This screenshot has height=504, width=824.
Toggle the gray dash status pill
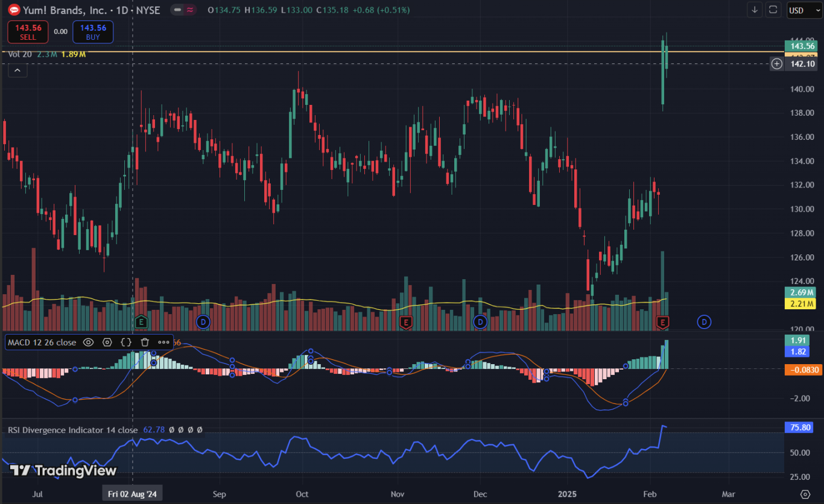click(x=177, y=10)
